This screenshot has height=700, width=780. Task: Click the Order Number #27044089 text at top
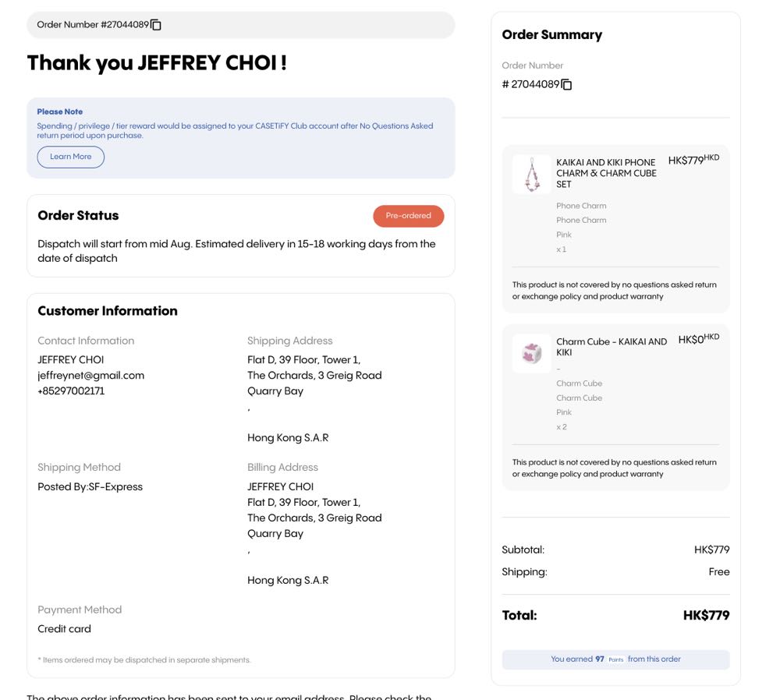tap(93, 25)
